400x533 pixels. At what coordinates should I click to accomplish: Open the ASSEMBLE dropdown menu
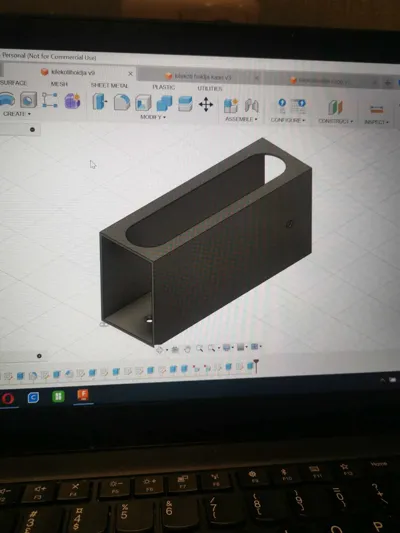241,119
